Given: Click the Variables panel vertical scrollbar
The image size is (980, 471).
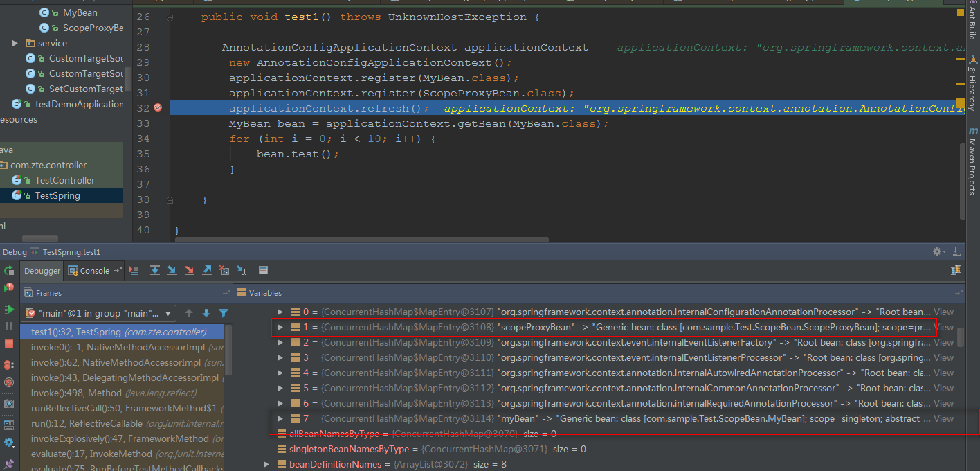Looking at the screenshot, I should [x=960, y=337].
